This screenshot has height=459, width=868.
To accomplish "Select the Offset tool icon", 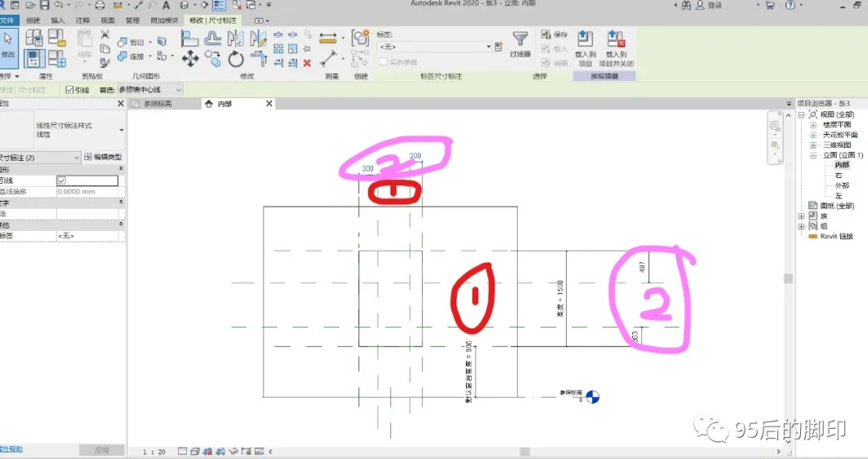I will [x=212, y=38].
